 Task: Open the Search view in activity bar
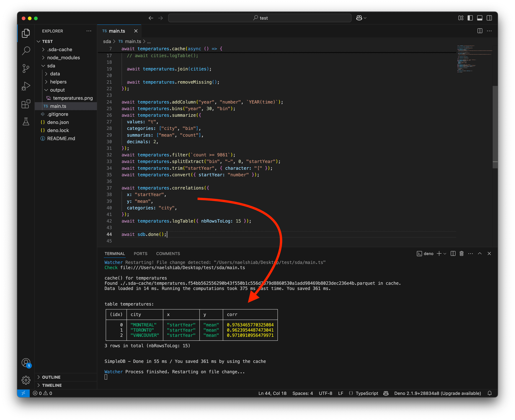tap(26, 51)
